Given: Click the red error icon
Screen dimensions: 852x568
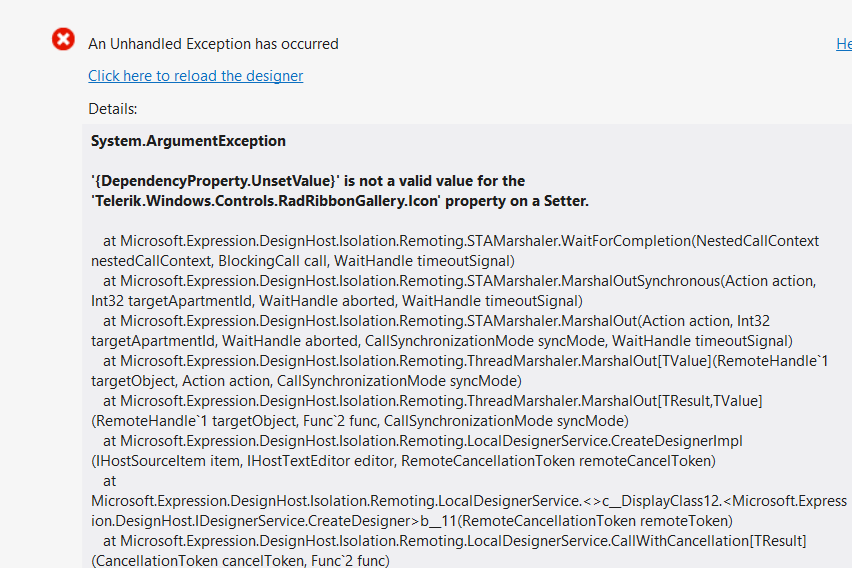Looking at the screenshot, I should coord(63,40).
